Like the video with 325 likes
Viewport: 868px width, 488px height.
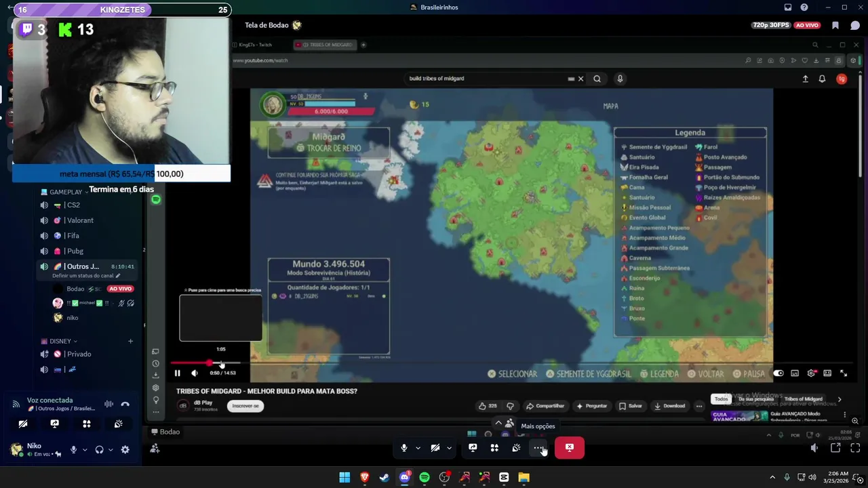pyautogui.click(x=488, y=406)
